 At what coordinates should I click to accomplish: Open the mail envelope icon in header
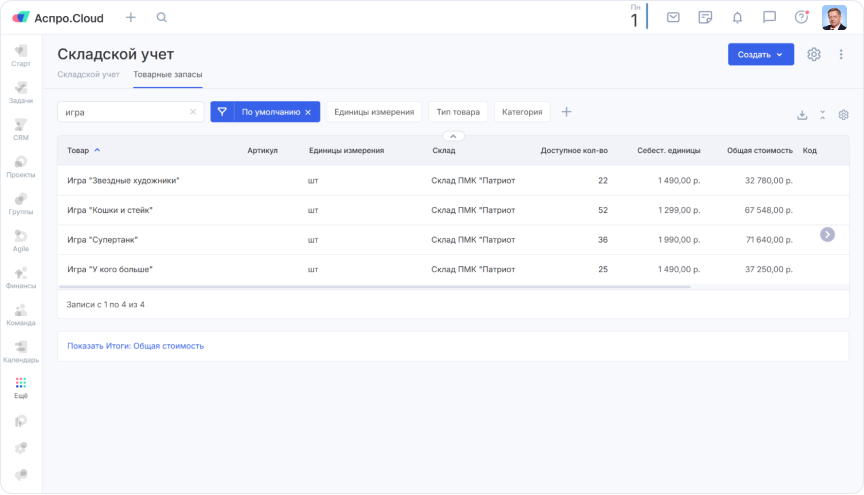tap(673, 17)
